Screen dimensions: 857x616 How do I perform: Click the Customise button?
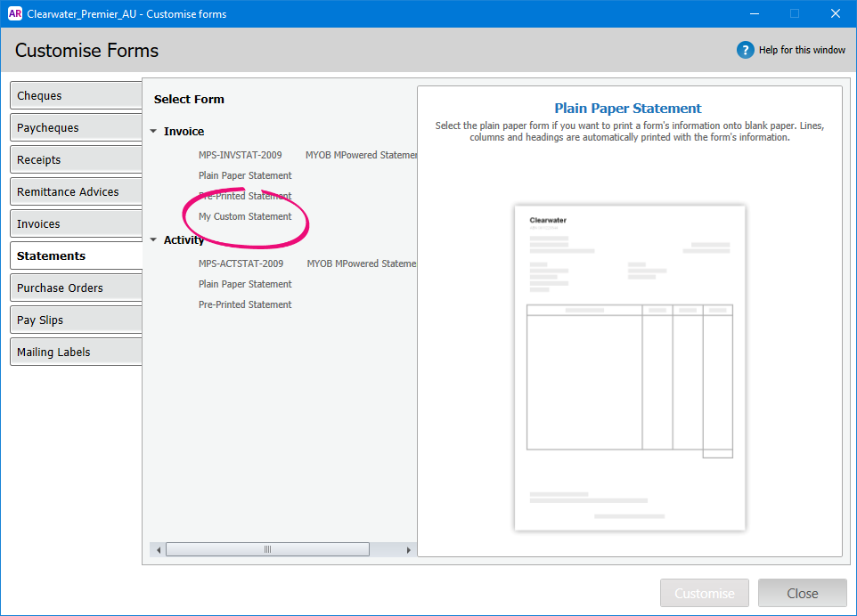tap(704, 593)
